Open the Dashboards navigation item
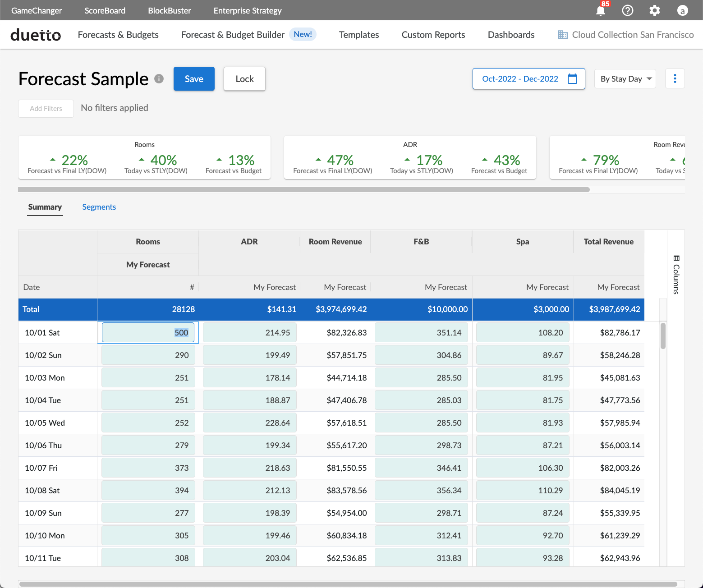Viewport: 703px width, 588px height. (x=511, y=35)
